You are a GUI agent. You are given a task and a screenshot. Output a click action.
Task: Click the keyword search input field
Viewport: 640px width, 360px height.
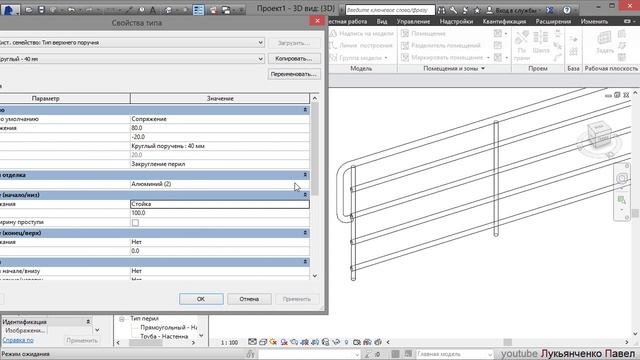[x=390, y=10]
